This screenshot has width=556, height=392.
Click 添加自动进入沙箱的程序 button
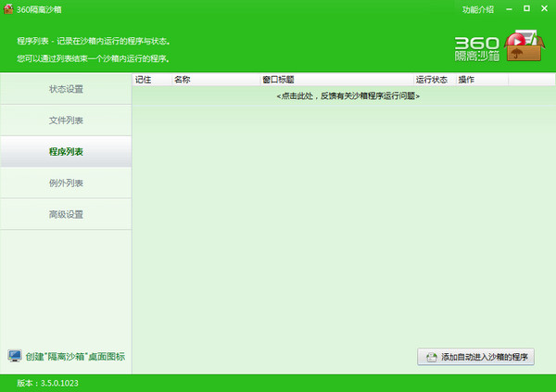point(476,357)
